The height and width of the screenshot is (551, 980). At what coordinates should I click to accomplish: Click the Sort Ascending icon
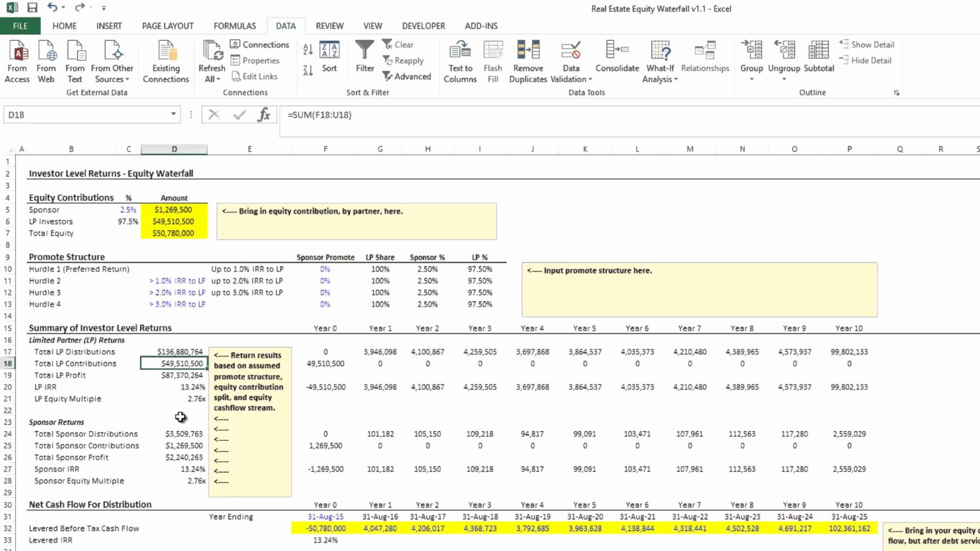[x=307, y=50]
